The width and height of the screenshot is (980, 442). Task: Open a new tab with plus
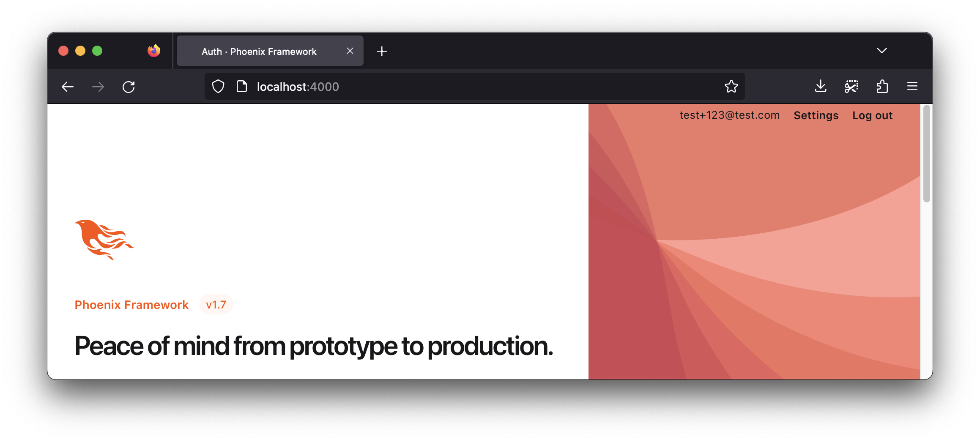pos(382,51)
